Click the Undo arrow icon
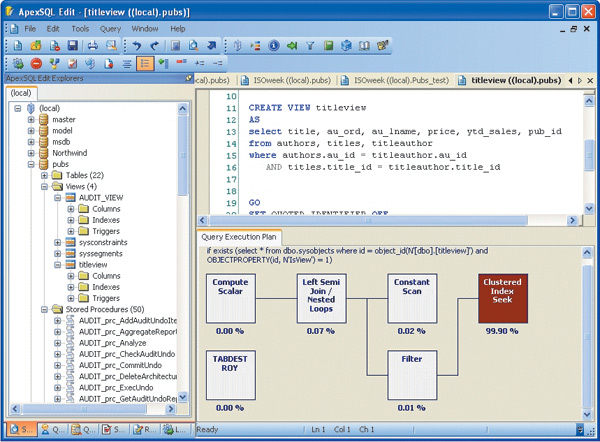 pyautogui.click(x=137, y=46)
